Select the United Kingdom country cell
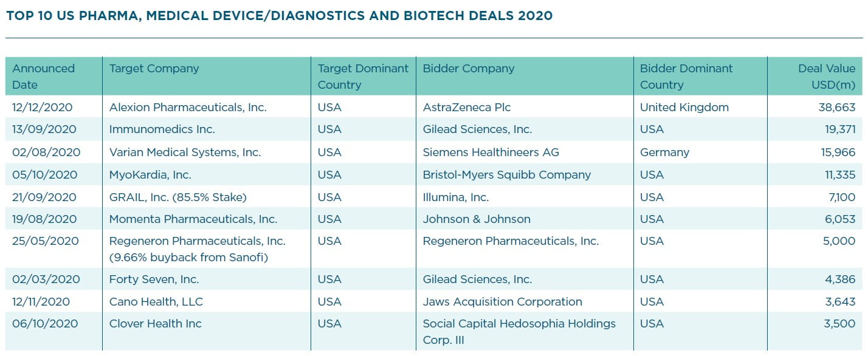868x356 pixels. (x=684, y=108)
